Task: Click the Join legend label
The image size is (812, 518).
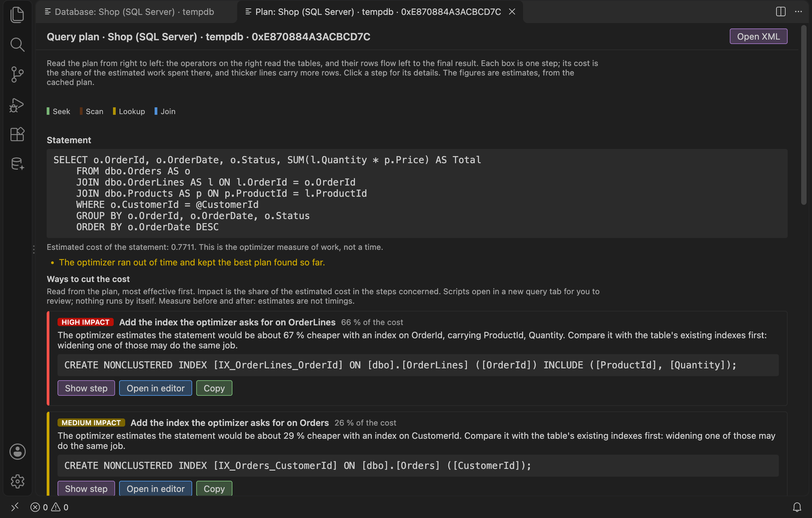Action: click(168, 111)
